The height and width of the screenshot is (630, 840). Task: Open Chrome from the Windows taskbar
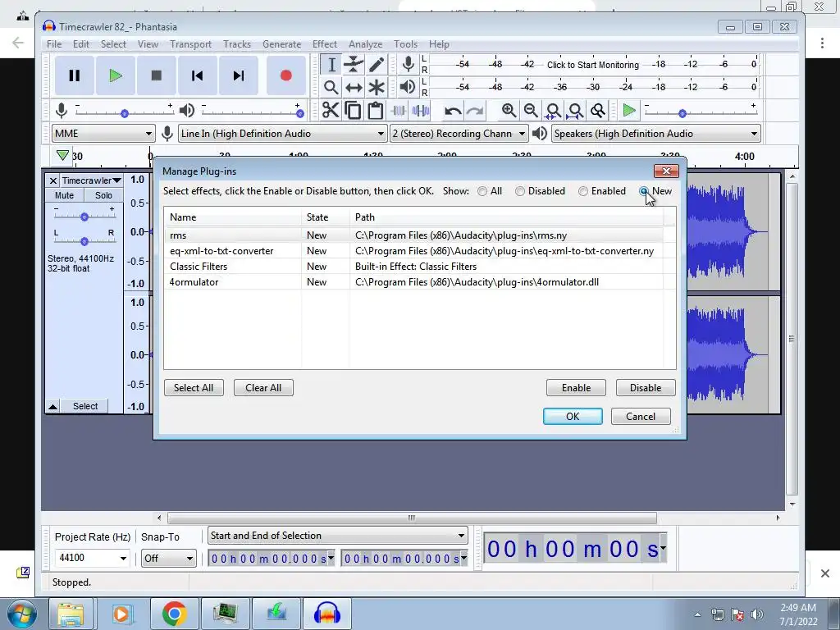click(x=174, y=614)
